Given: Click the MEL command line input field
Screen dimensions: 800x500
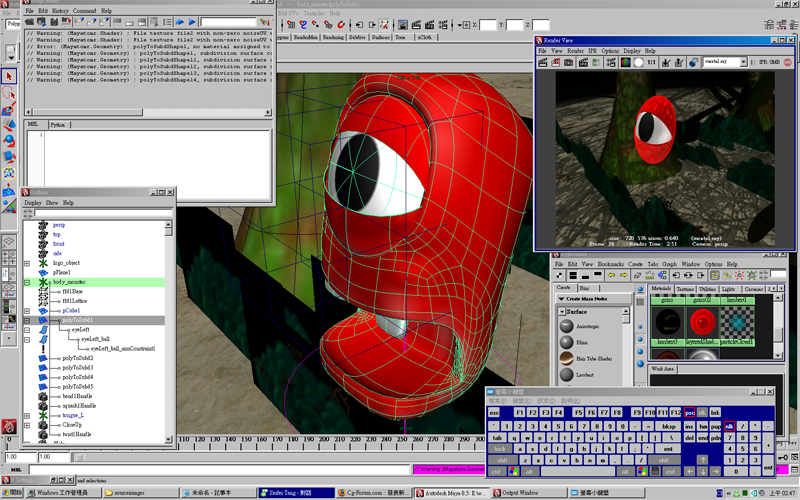Looking at the screenshot, I should click(219, 469).
